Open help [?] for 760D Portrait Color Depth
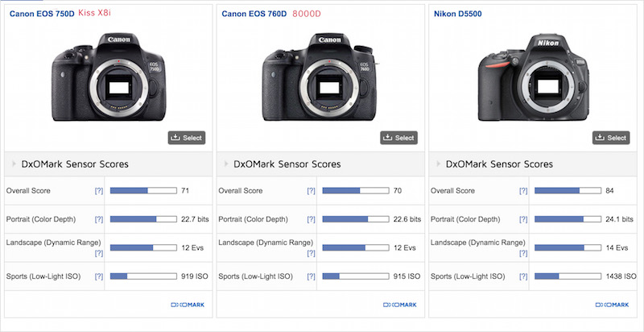 click(x=312, y=219)
